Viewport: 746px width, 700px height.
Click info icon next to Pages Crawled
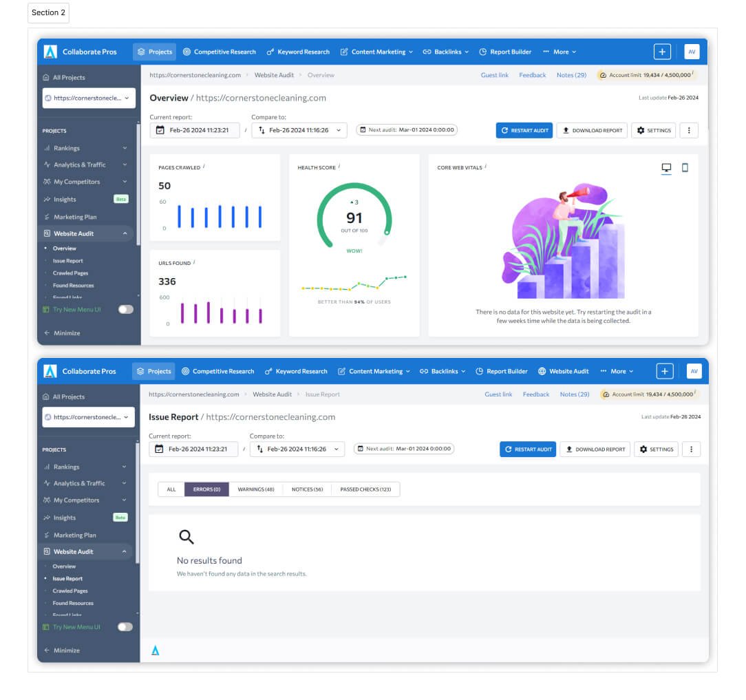204,167
